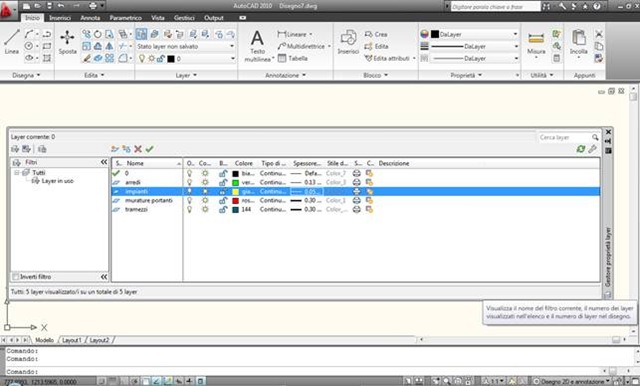Viewport: 640px width, 386px height.
Task: Open the Layout1 drawing tab
Action: point(72,340)
